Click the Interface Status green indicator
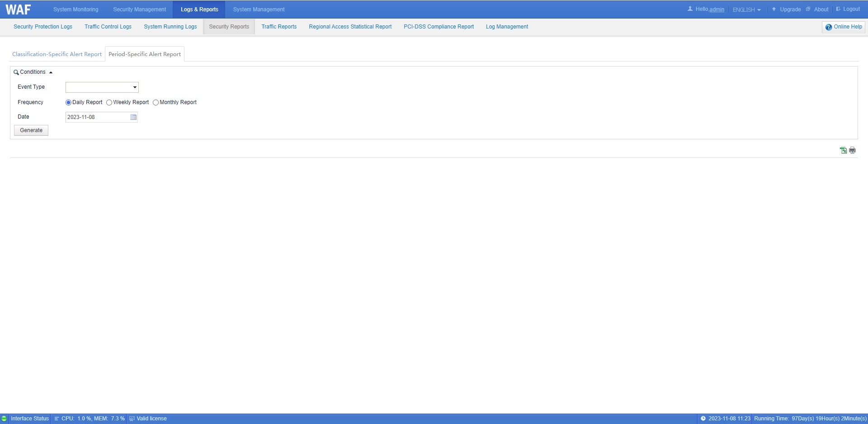Screen dimensions: 868x424 pyautogui.click(x=4, y=419)
